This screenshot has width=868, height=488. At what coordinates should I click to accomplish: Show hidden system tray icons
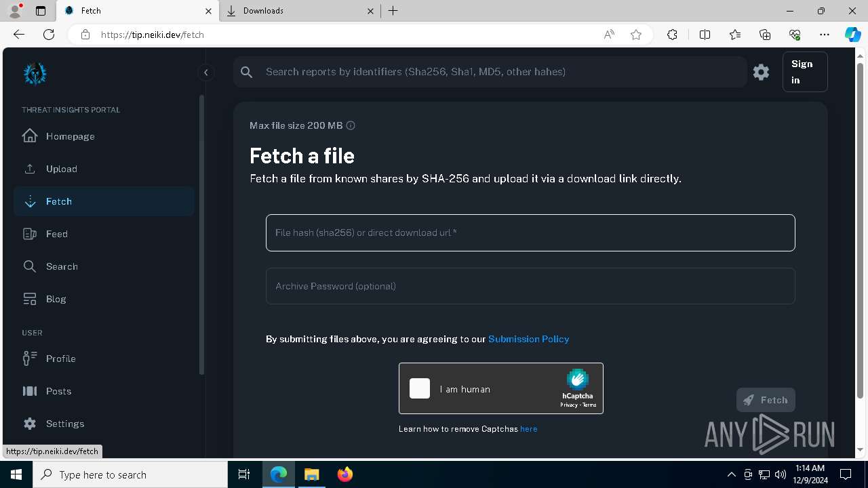coord(731,474)
